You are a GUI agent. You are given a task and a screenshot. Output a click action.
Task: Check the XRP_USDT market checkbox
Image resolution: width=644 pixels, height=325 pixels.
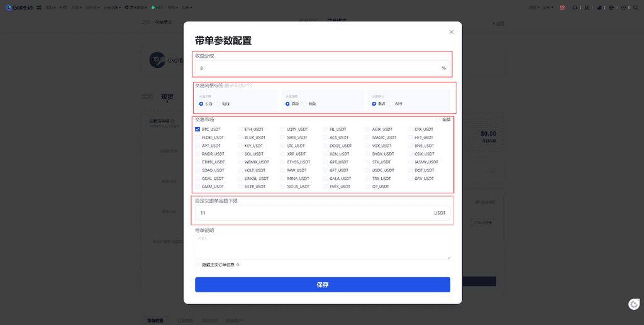pos(282,154)
